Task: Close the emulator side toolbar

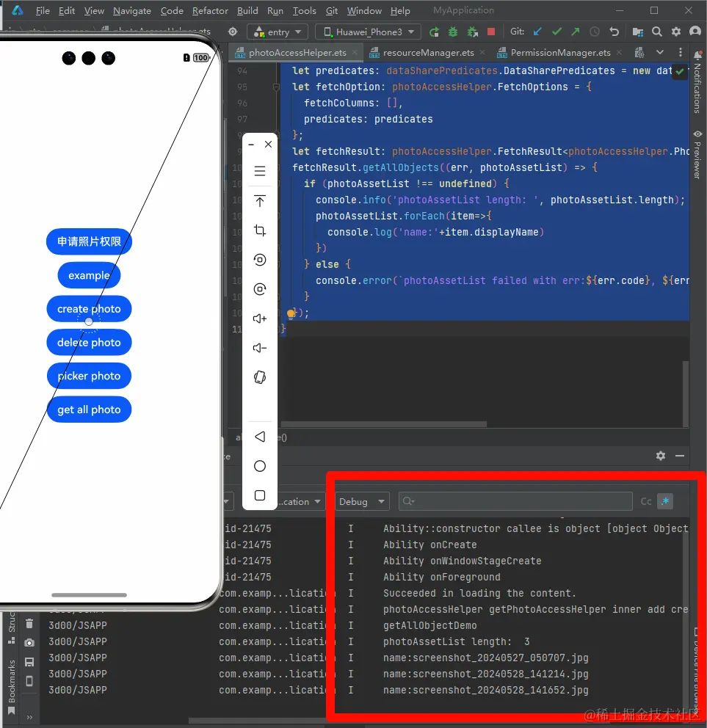Action: (x=268, y=145)
